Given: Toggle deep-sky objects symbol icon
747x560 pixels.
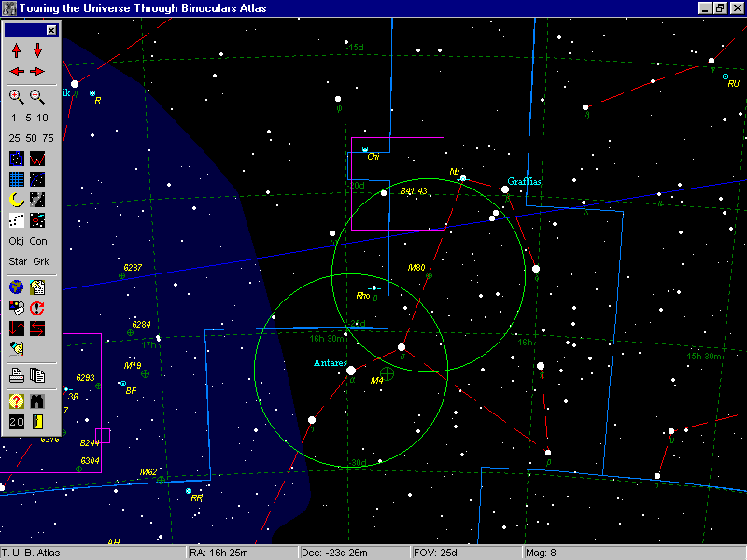Looking at the screenshot, I should [37, 220].
